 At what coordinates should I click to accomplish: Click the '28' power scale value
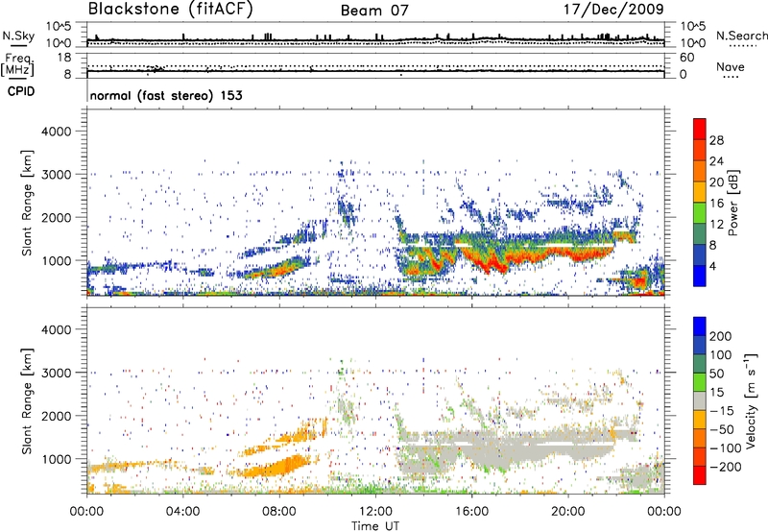pyautogui.click(x=716, y=140)
